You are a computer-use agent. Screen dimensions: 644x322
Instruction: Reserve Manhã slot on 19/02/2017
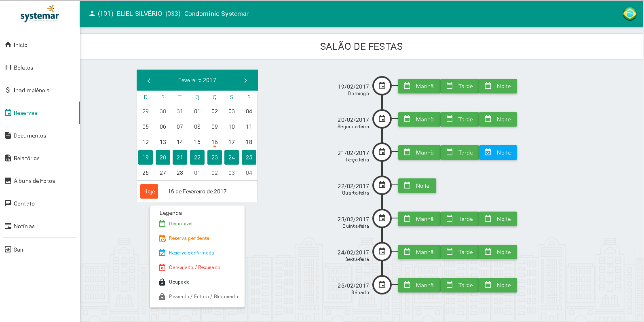(419, 86)
